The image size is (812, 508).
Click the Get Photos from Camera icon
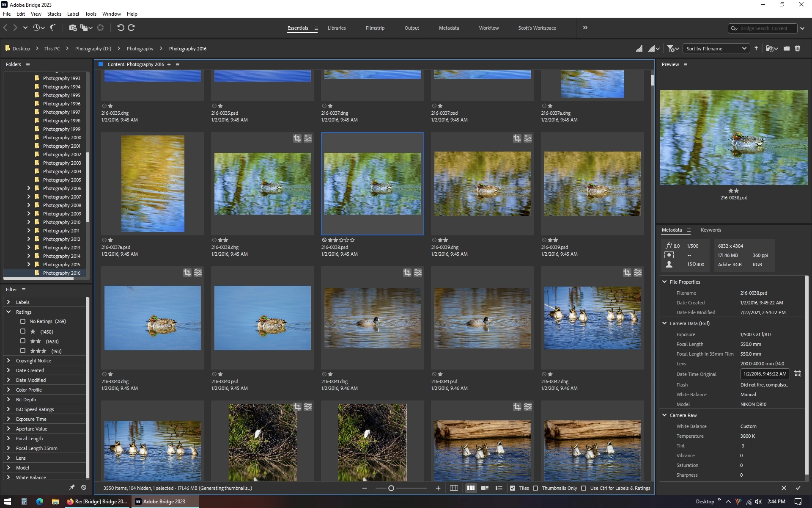pyautogui.click(x=73, y=28)
